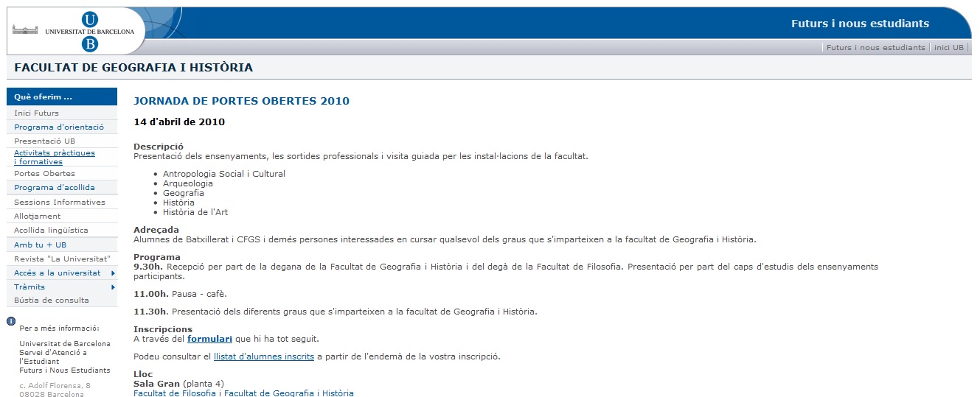Click top-right Futurs i nous estudiants link

pos(875,47)
